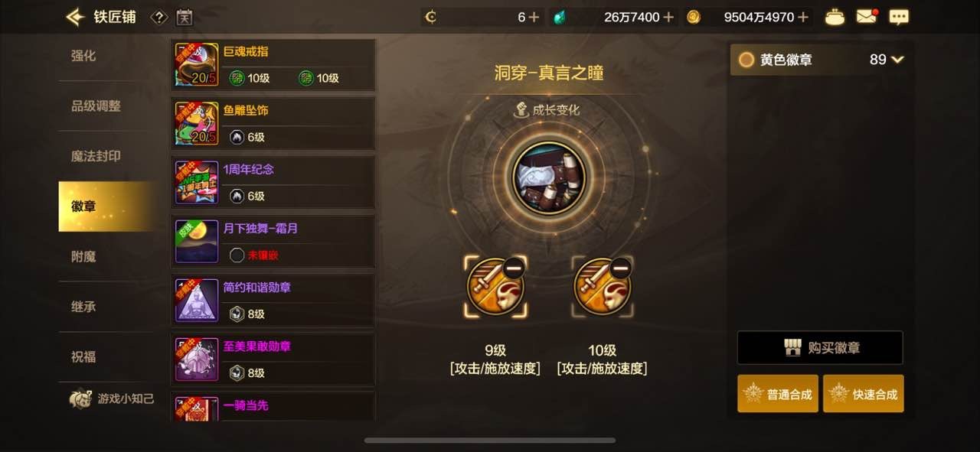Switch to the 附魔 tab
This screenshot has width=980, height=452.
84,256
